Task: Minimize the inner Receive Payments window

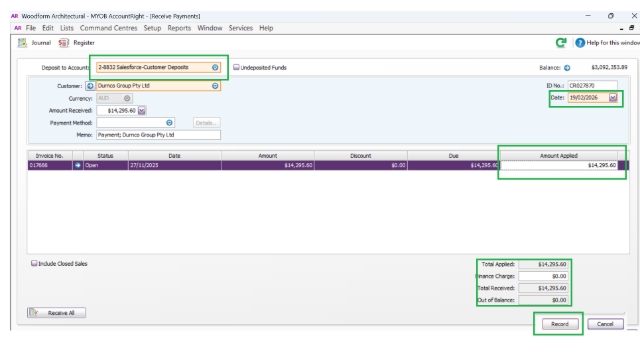Action: click(x=621, y=29)
